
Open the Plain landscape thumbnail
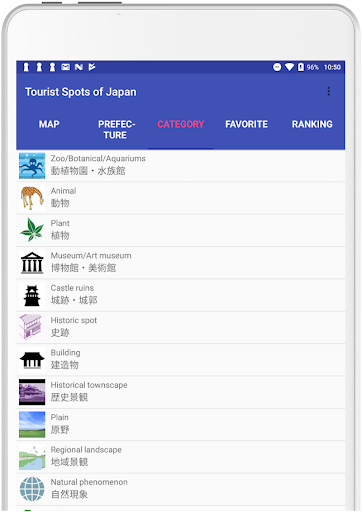32,424
